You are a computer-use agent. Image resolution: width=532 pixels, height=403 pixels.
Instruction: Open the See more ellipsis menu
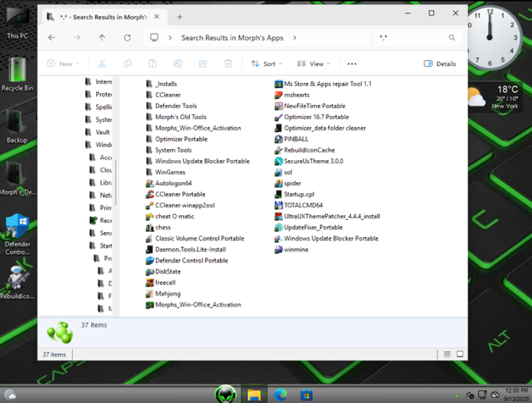(352, 64)
